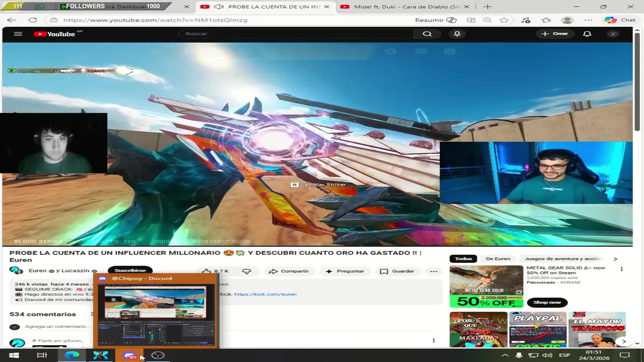The image size is (644, 362).
Task: Open the Discord taskbar icon
Action: tap(129, 355)
